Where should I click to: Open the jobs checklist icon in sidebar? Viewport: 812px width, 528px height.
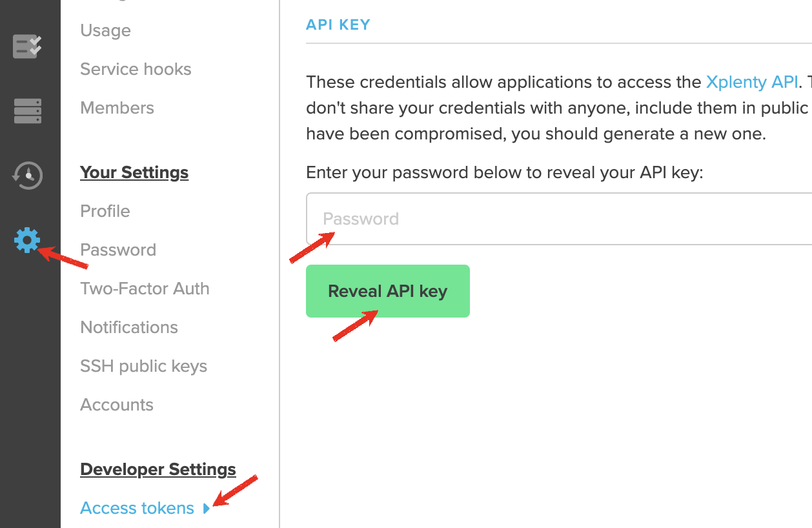coord(27,46)
